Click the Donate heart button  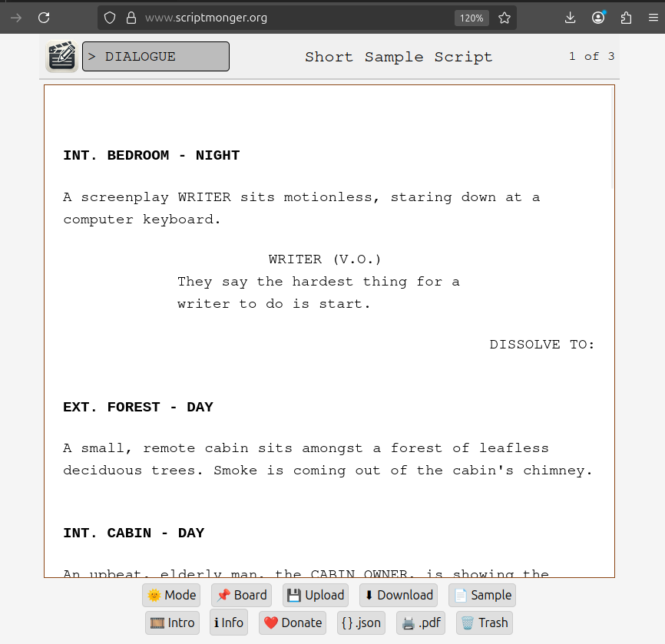coord(293,623)
